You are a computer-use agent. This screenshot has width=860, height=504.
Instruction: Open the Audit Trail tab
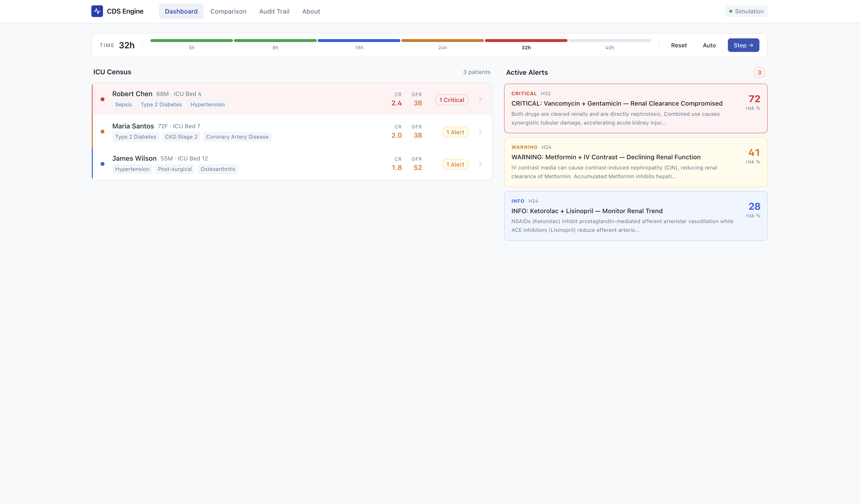tap(274, 11)
